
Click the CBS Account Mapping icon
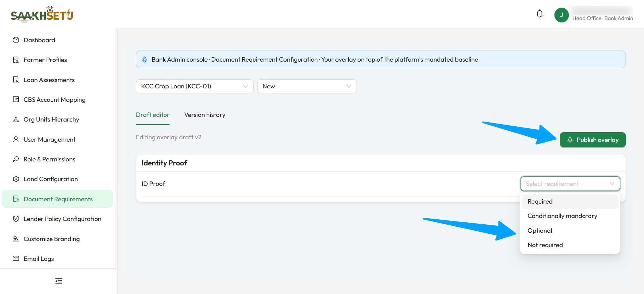16,99
